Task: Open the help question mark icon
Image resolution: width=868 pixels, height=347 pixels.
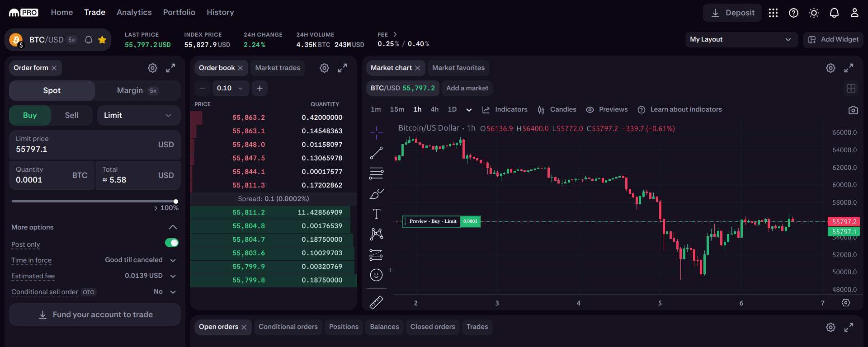Action: 793,13
